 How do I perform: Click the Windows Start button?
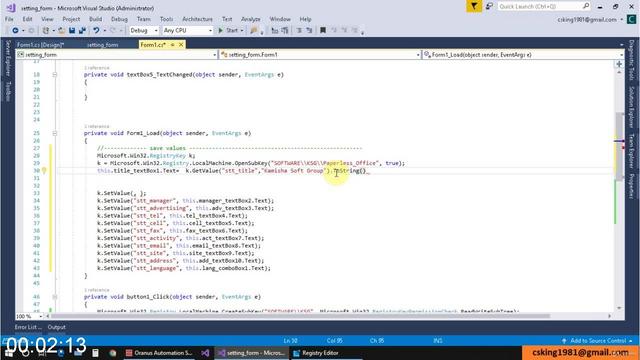(9, 353)
